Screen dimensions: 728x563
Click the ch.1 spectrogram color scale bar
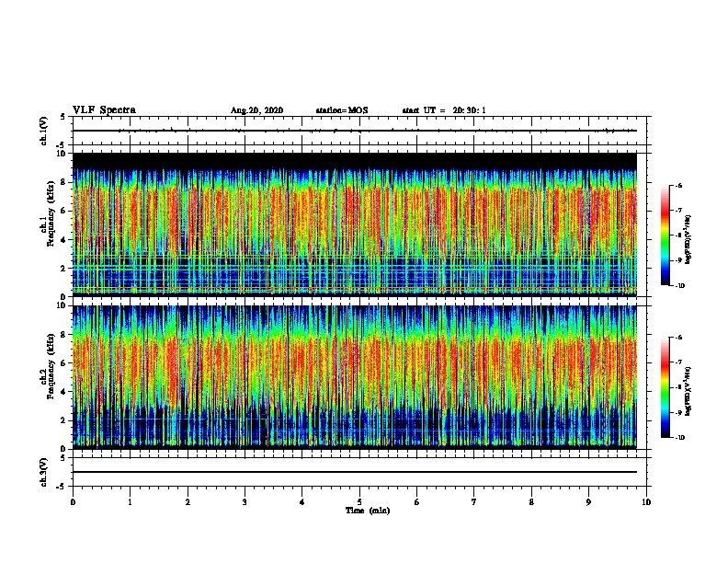coord(665,236)
